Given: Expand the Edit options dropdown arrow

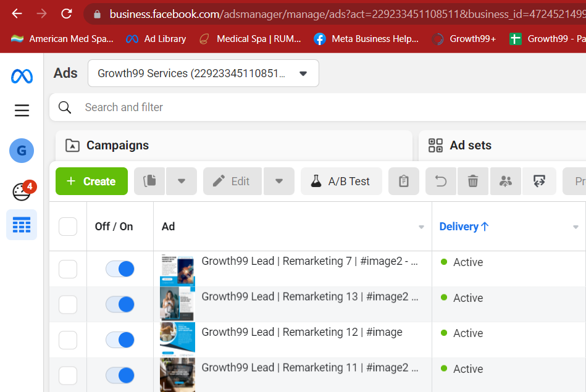Looking at the screenshot, I should pyautogui.click(x=279, y=181).
